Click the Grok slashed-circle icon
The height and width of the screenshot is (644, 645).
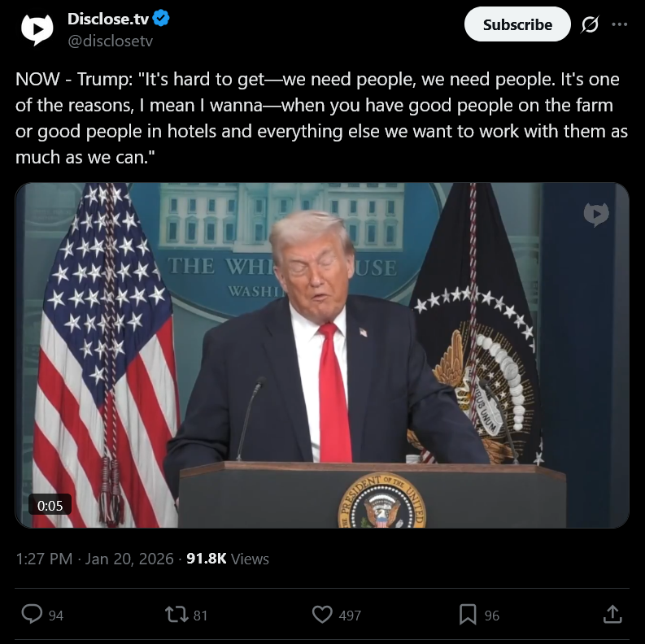pos(590,25)
